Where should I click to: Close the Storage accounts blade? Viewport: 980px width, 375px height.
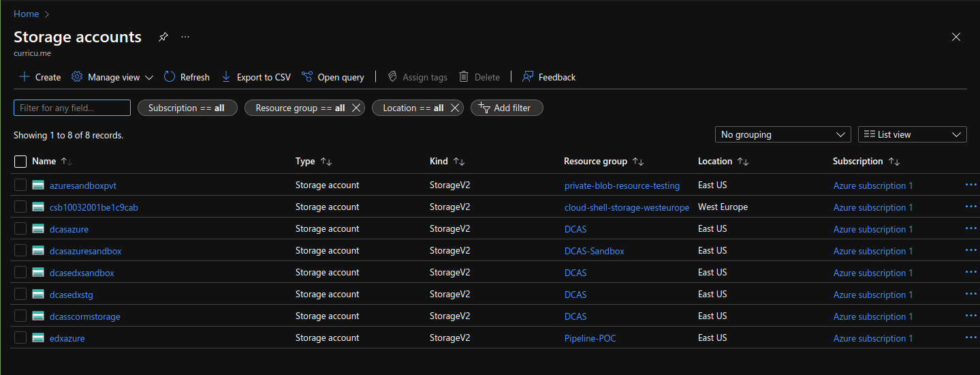pos(956,37)
